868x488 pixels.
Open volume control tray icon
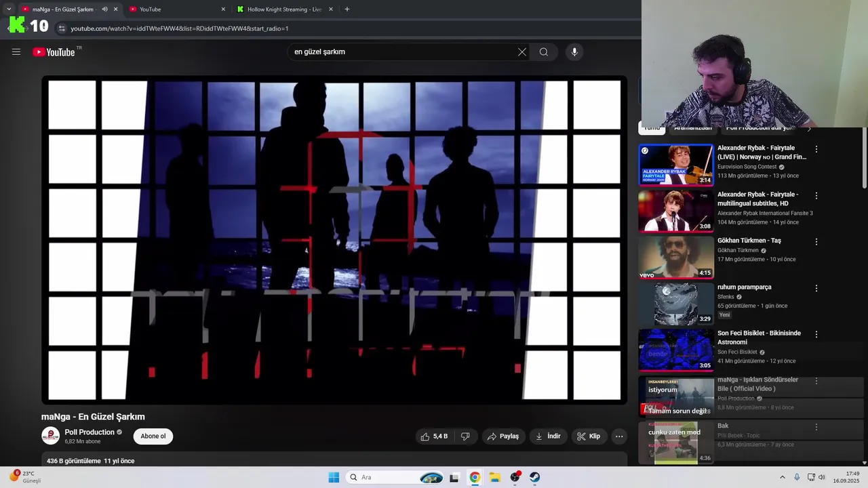pos(822,477)
